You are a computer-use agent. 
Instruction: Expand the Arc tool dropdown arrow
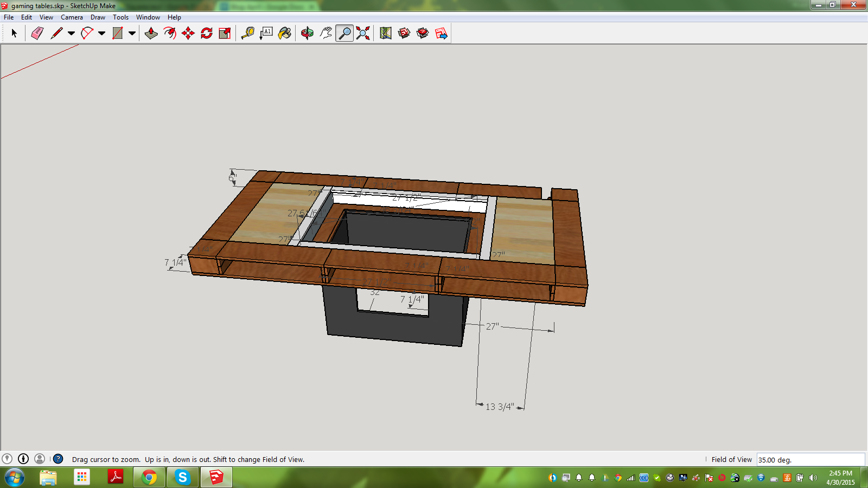coord(101,34)
